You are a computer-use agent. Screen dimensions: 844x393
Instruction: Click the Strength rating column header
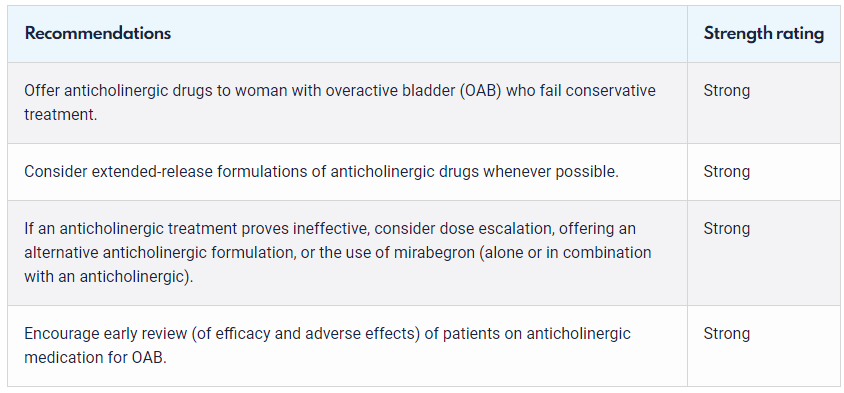click(x=763, y=33)
